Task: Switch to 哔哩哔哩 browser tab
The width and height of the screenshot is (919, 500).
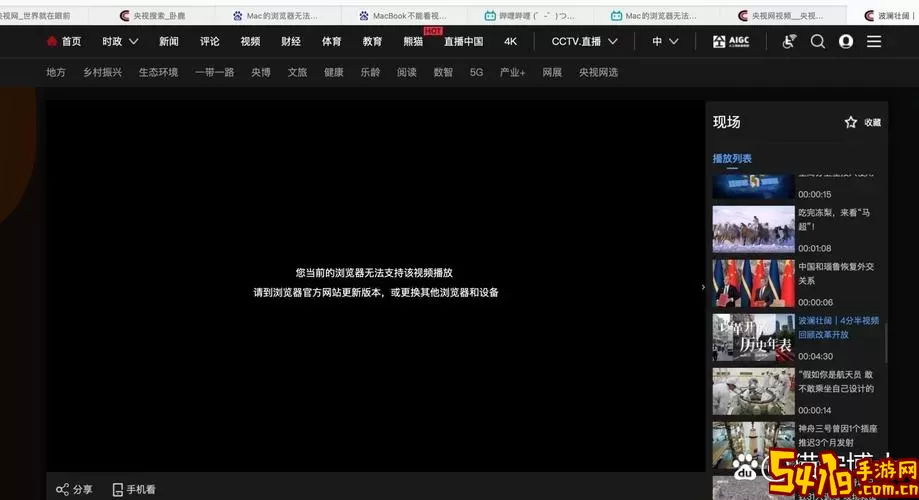Action: pyautogui.click(x=530, y=16)
